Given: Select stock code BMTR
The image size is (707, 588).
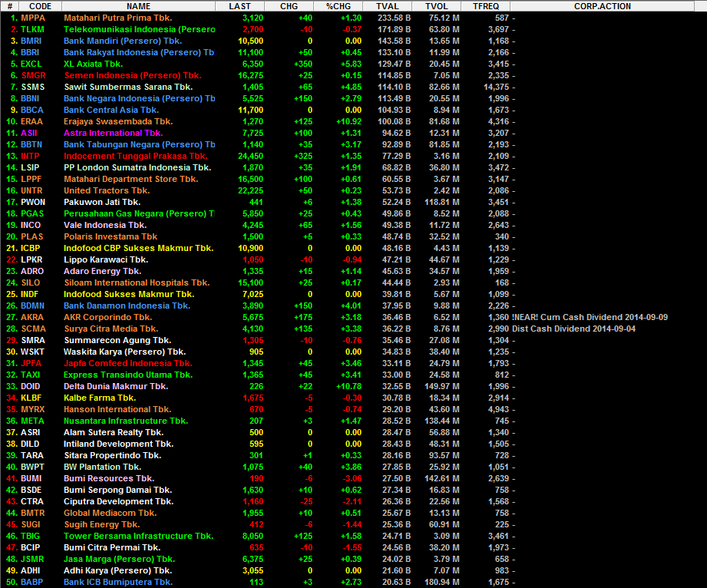Looking at the screenshot, I should pos(33,513).
